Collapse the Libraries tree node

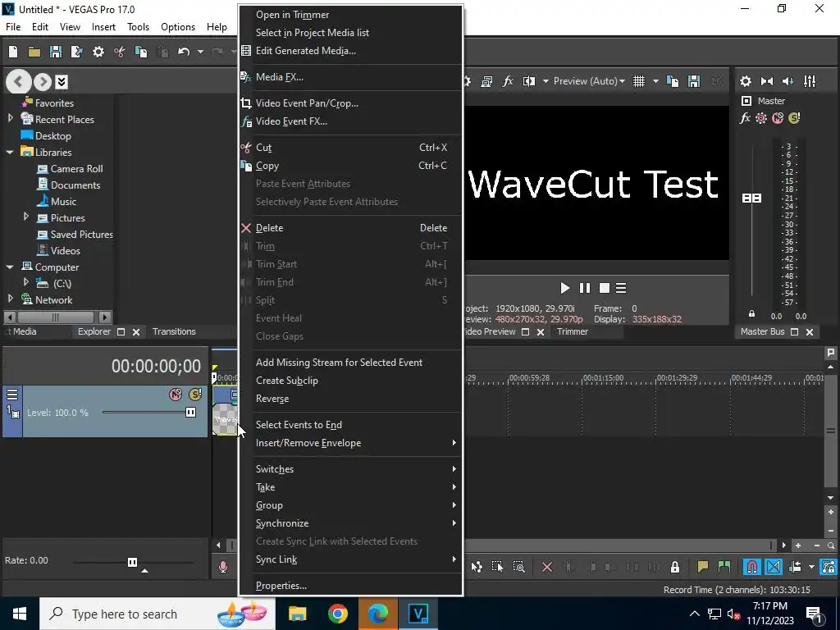(x=10, y=152)
